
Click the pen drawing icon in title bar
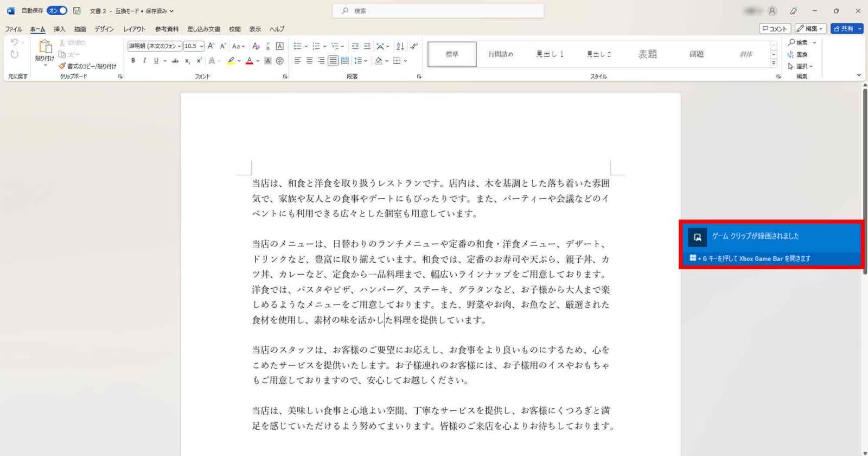794,11
